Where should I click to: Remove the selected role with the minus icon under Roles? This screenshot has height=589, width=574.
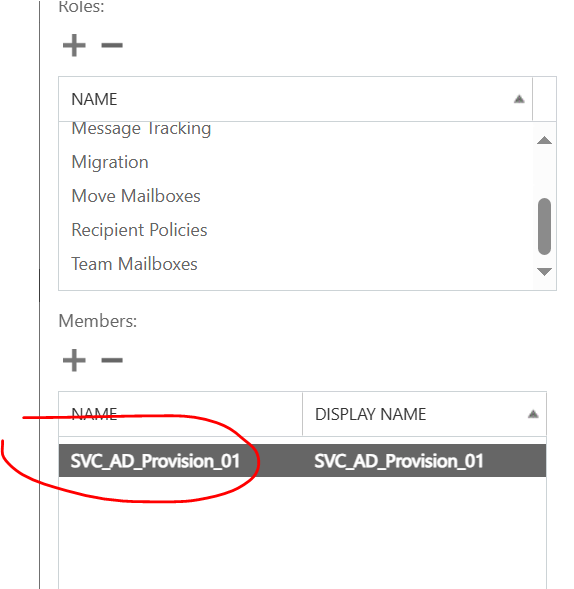[x=112, y=45]
